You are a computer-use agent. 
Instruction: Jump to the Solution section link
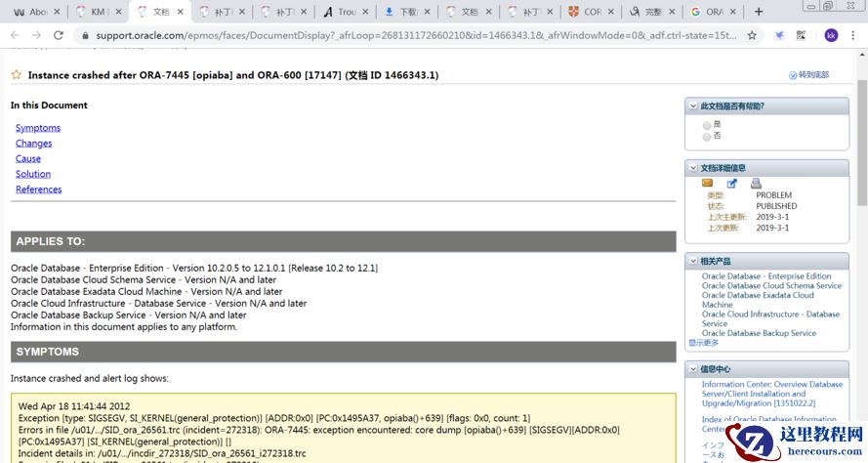click(32, 174)
